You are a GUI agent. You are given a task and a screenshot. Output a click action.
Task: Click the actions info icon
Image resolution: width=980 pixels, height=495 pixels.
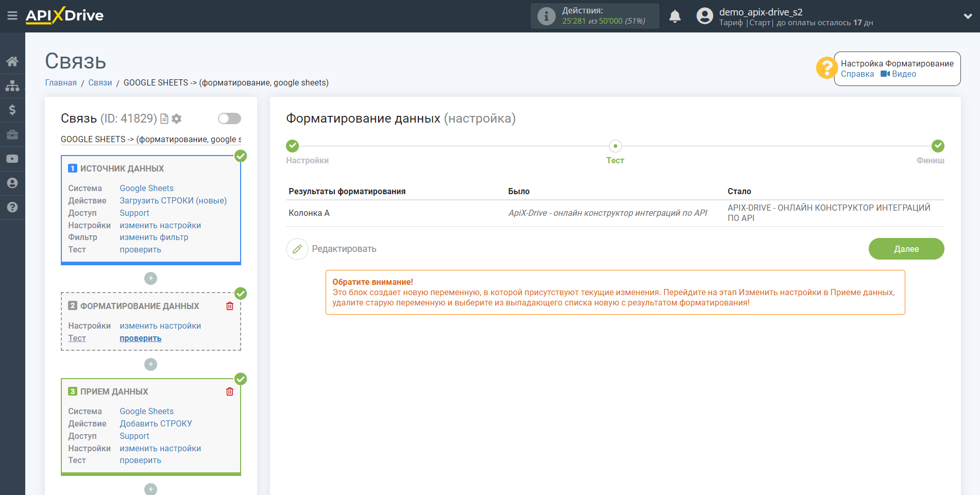click(546, 16)
